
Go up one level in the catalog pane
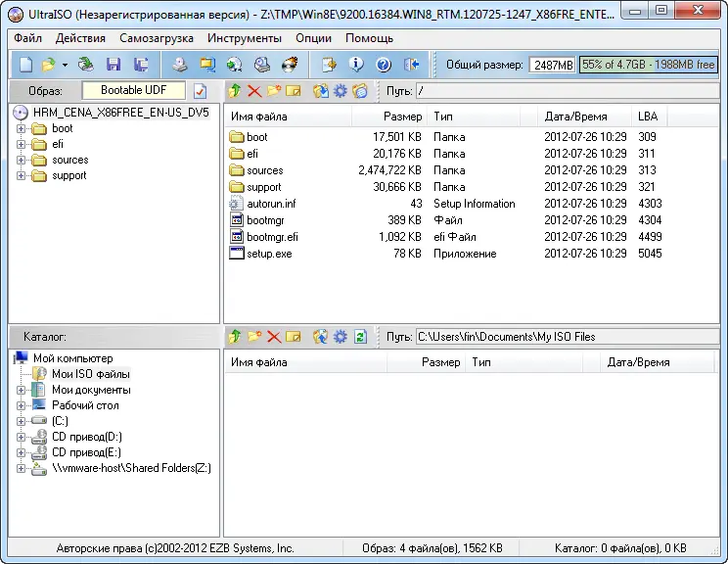235,337
